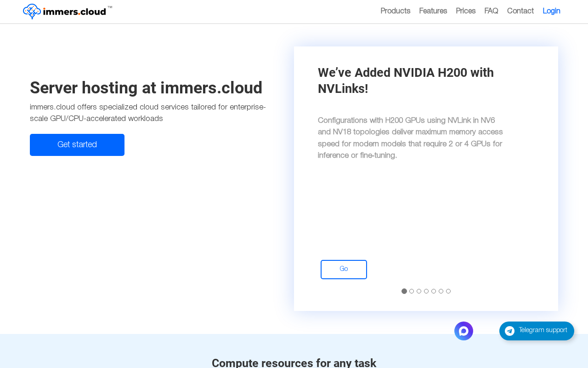Jump to the fifth carousel slide dot
This screenshot has width=588, height=368.
(434, 291)
